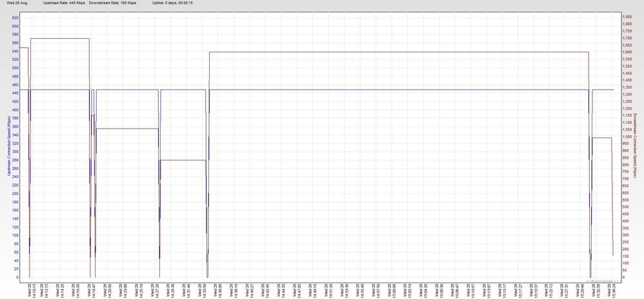Click the "15:00:06" time label
The image size is (644, 299).
pos(394,289)
